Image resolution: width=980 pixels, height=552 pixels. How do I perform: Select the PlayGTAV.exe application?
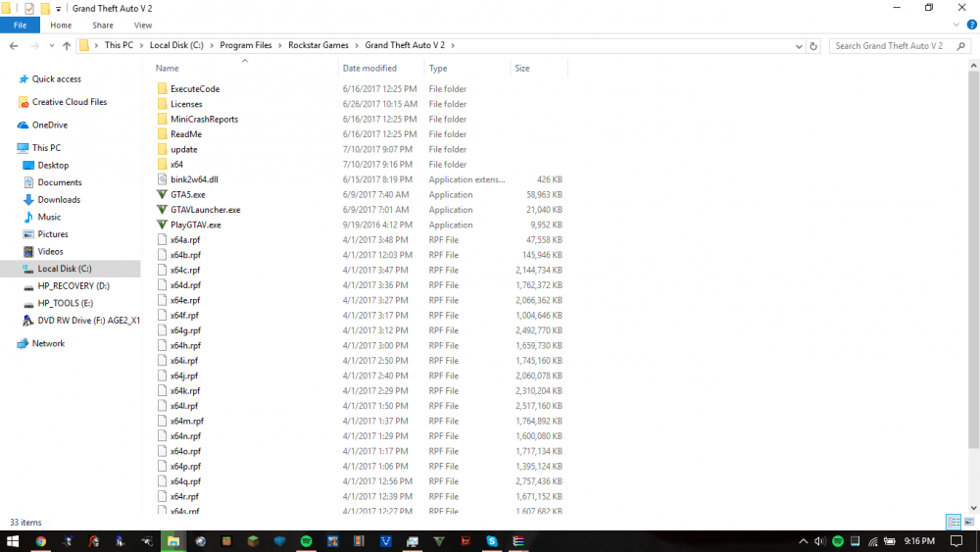click(195, 225)
